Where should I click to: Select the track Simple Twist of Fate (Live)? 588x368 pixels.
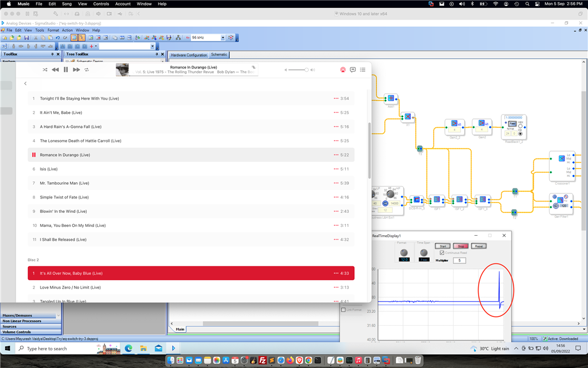tap(191, 197)
